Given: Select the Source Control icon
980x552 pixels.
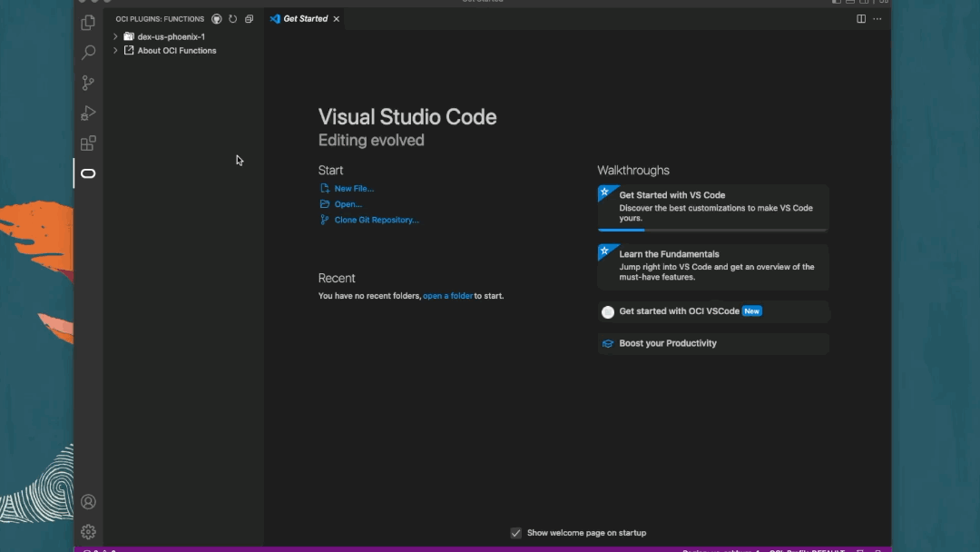Looking at the screenshot, I should click(88, 82).
